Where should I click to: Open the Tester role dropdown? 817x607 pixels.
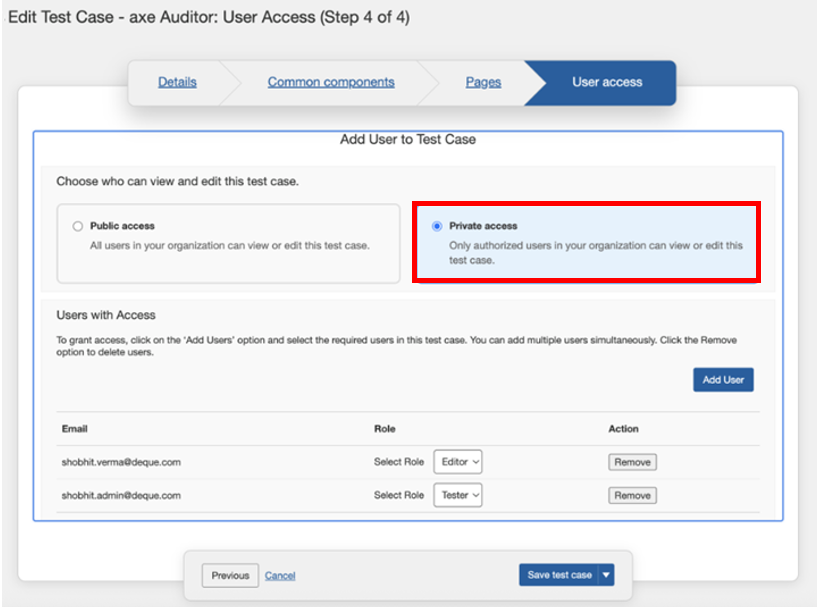point(458,495)
